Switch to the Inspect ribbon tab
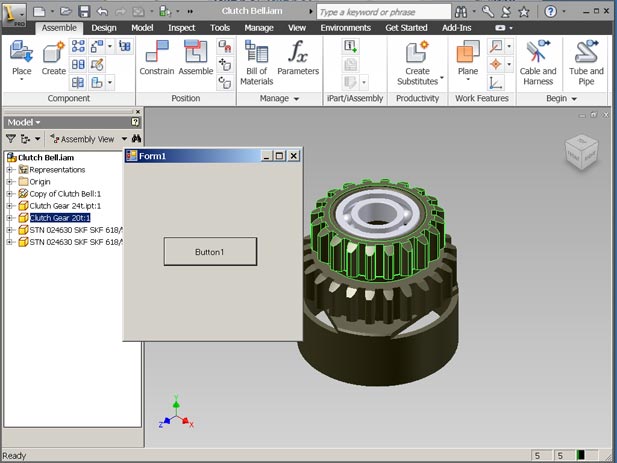The height and width of the screenshot is (463, 617). coord(182,28)
